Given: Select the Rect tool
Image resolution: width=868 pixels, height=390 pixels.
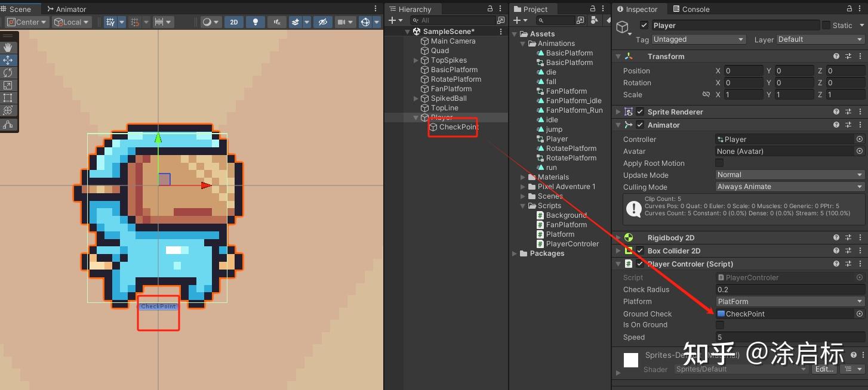Looking at the screenshot, I should [x=8, y=98].
